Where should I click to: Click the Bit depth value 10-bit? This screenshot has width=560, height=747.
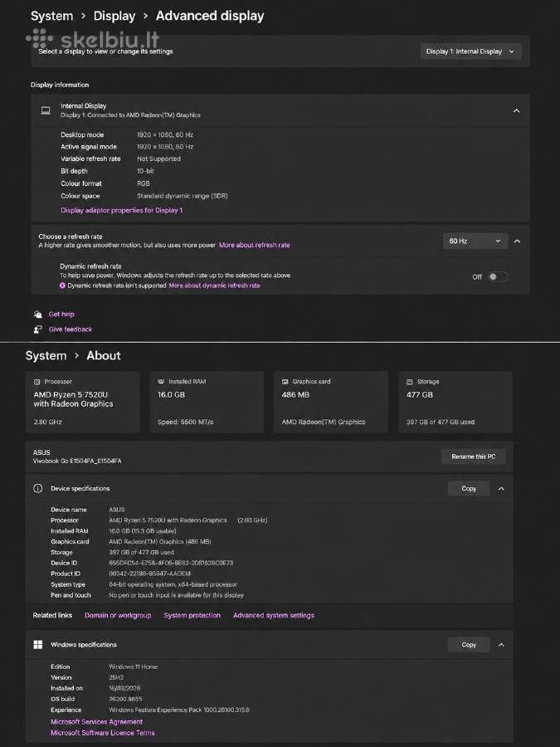pos(145,171)
